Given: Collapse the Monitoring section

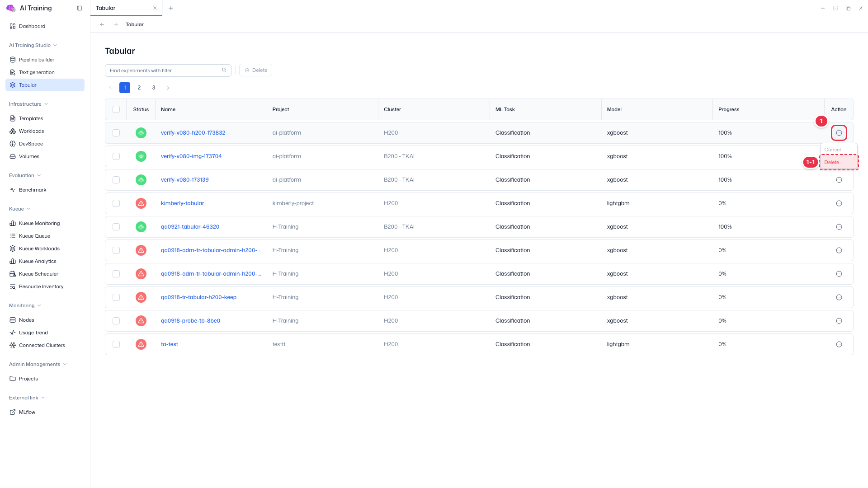Looking at the screenshot, I should click(25, 305).
